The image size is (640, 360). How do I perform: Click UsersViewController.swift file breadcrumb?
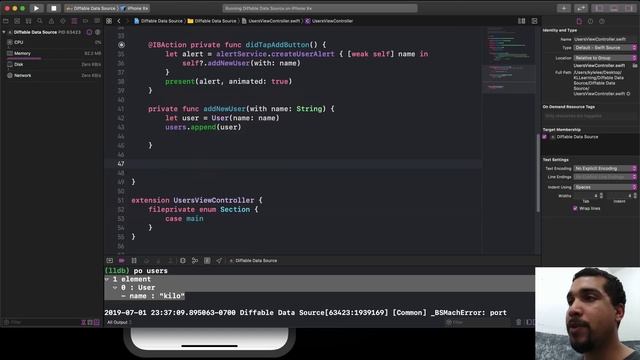point(271,21)
